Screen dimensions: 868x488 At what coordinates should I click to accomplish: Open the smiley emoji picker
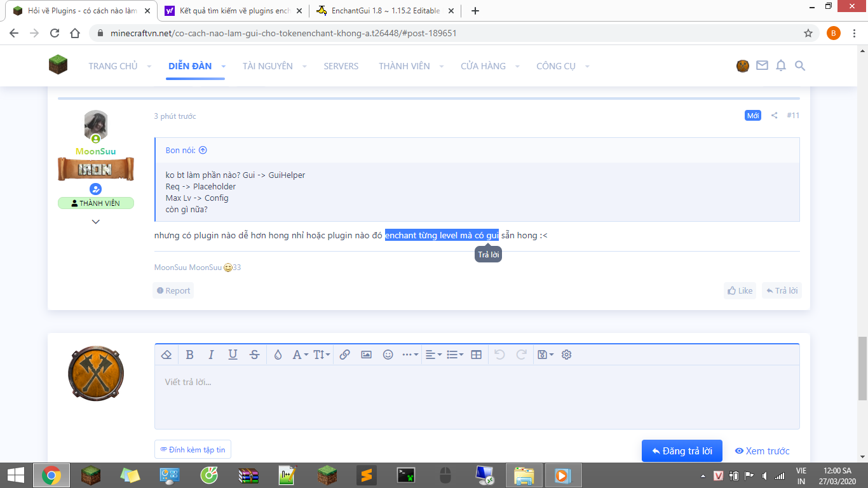pyautogui.click(x=388, y=355)
